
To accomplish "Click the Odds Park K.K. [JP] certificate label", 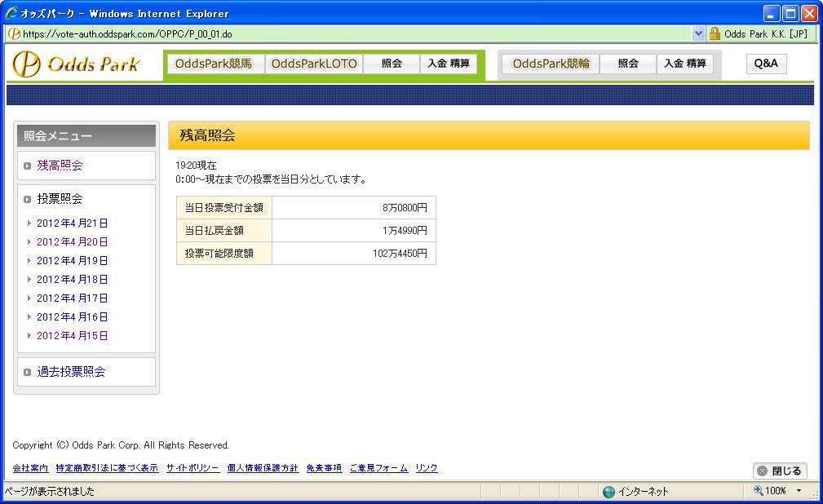I will 765,34.
